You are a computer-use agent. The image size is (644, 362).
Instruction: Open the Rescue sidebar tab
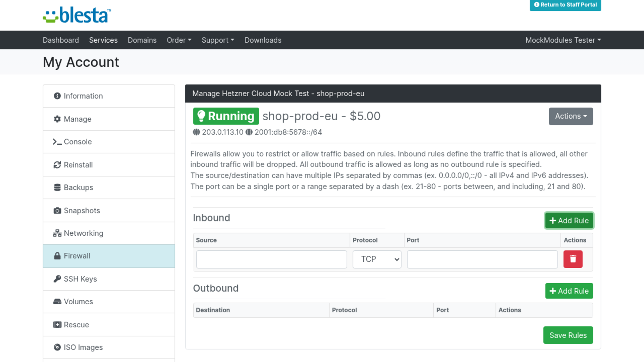coord(109,325)
